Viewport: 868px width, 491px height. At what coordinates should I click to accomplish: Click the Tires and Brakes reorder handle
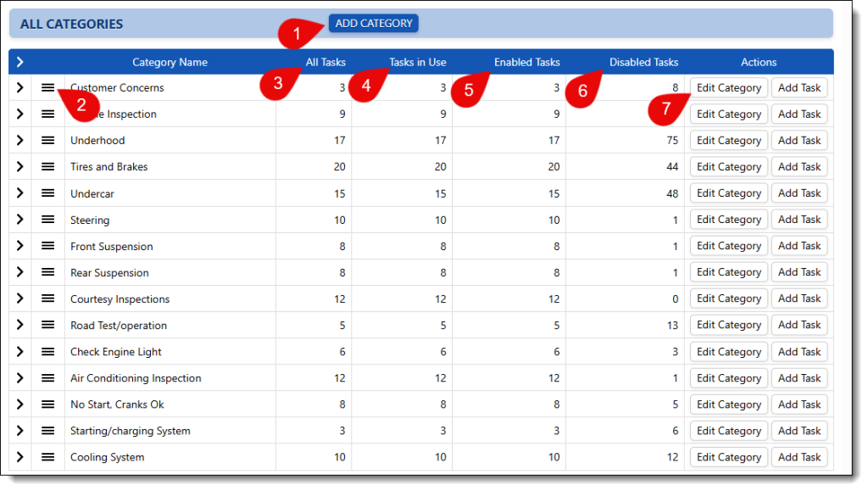[x=48, y=166]
